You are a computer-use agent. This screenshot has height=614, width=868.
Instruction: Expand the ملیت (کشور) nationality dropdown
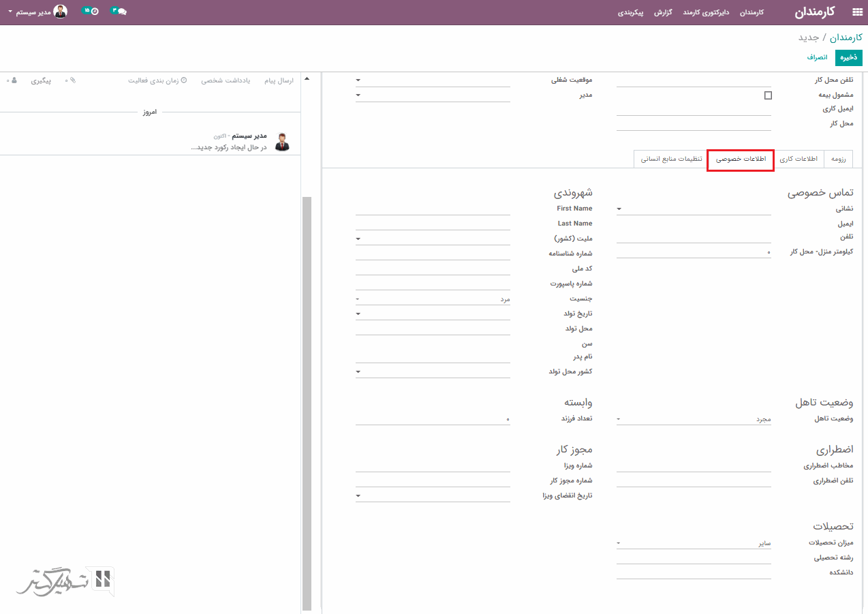coord(433,239)
